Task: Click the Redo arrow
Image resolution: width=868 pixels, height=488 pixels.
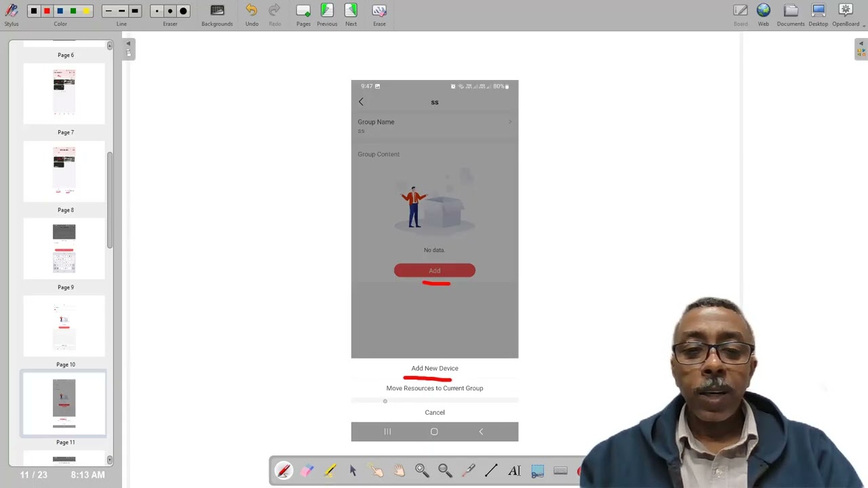Action: tap(275, 14)
